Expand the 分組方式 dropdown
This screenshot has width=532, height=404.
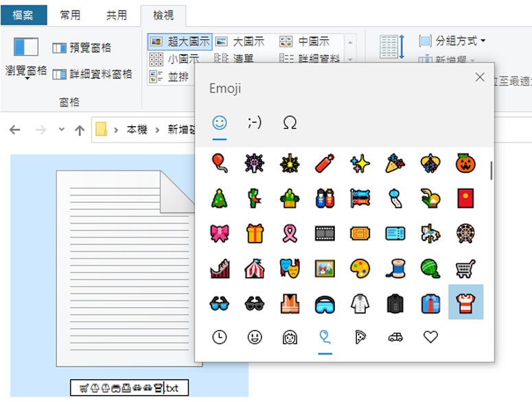(x=452, y=41)
